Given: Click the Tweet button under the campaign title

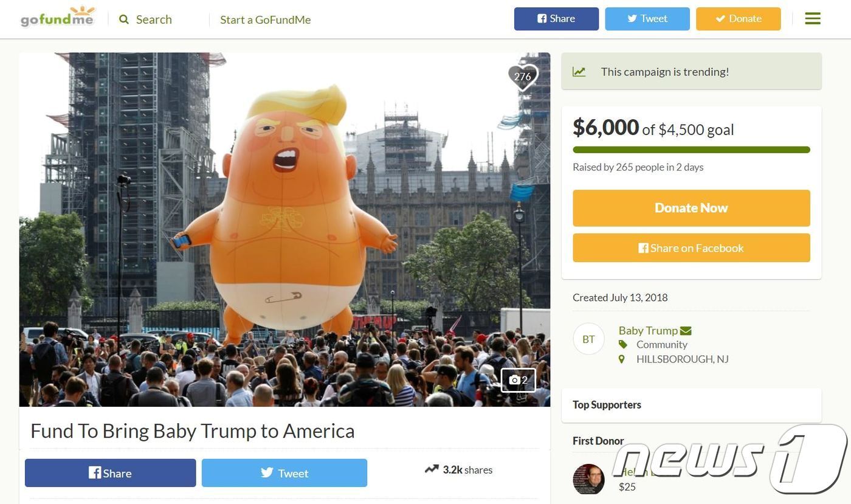Looking at the screenshot, I should click(x=284, y=473).
